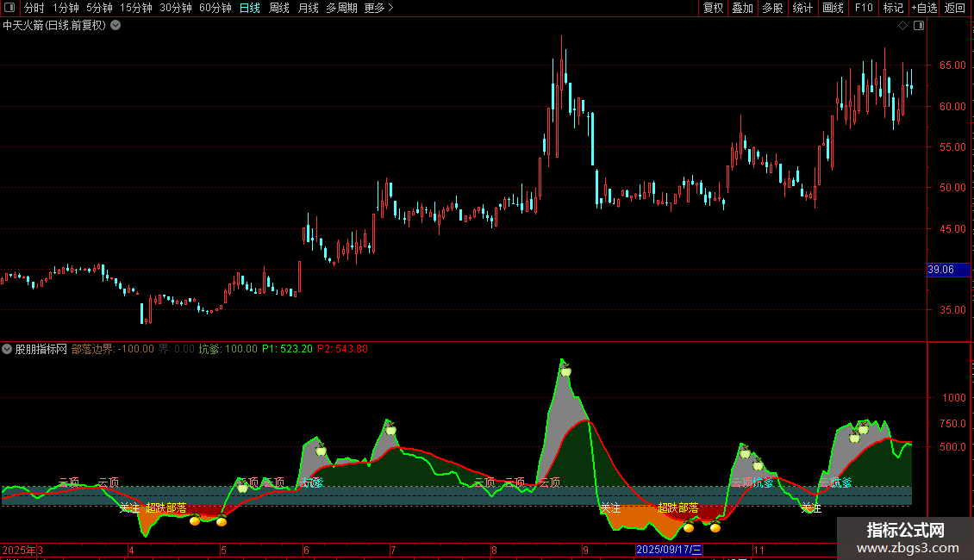974x560 pixels.
Task: Click the 部落边界: -100.00 indicator value
Action: point(112,349)
